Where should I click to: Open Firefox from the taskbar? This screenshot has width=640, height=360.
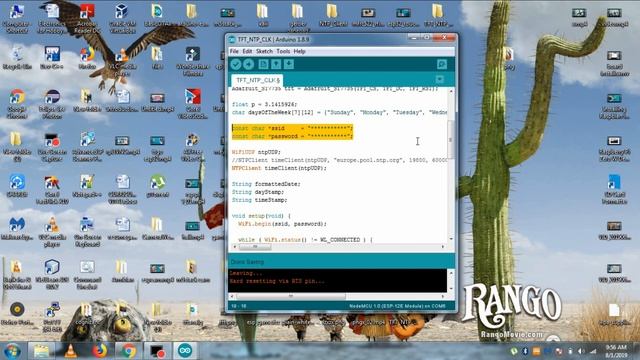click(99, 351)
